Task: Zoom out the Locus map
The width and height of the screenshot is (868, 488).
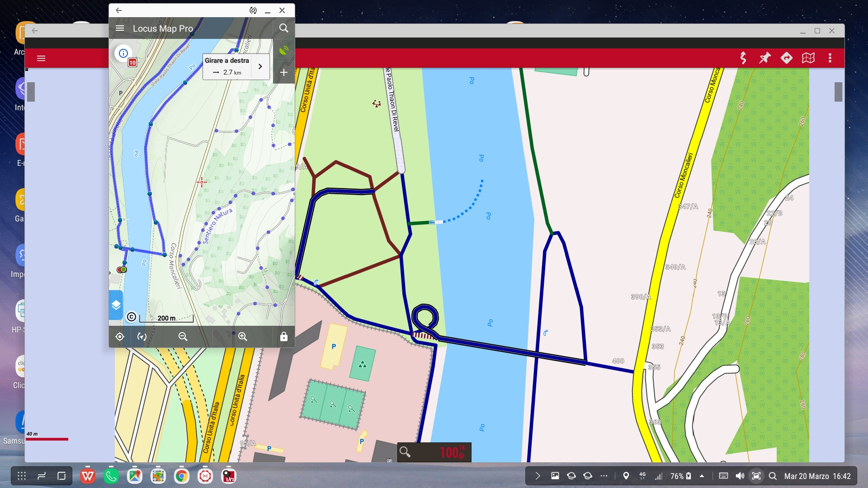Action: point(183,337)
